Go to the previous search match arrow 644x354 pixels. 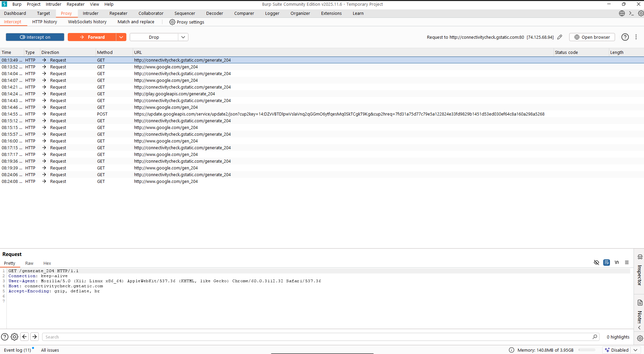(25, 337)
